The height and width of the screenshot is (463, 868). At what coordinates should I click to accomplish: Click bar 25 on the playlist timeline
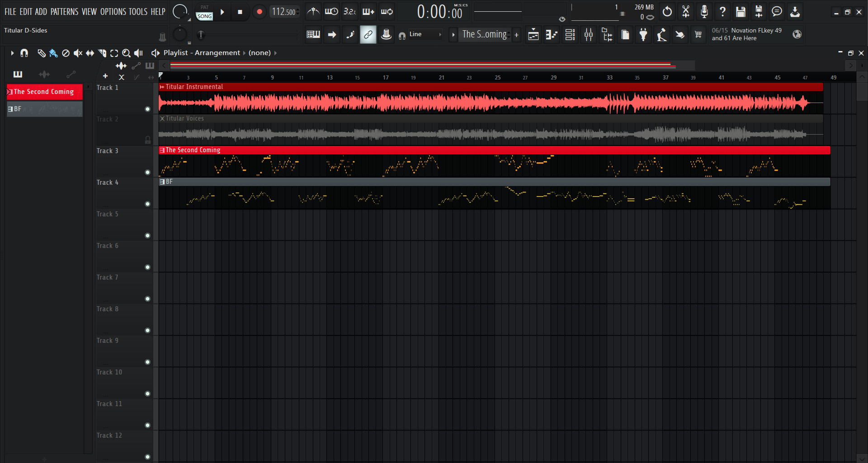(498, 77)
